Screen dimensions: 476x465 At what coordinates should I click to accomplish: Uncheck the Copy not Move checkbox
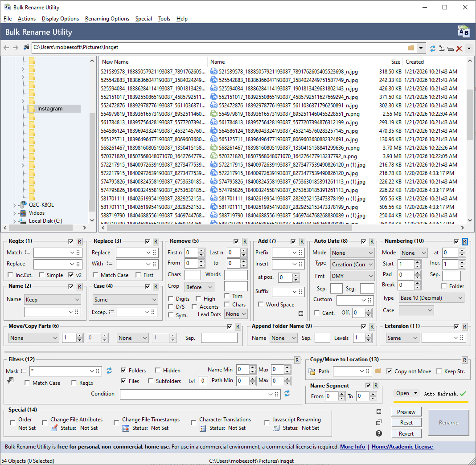[389, 371]
